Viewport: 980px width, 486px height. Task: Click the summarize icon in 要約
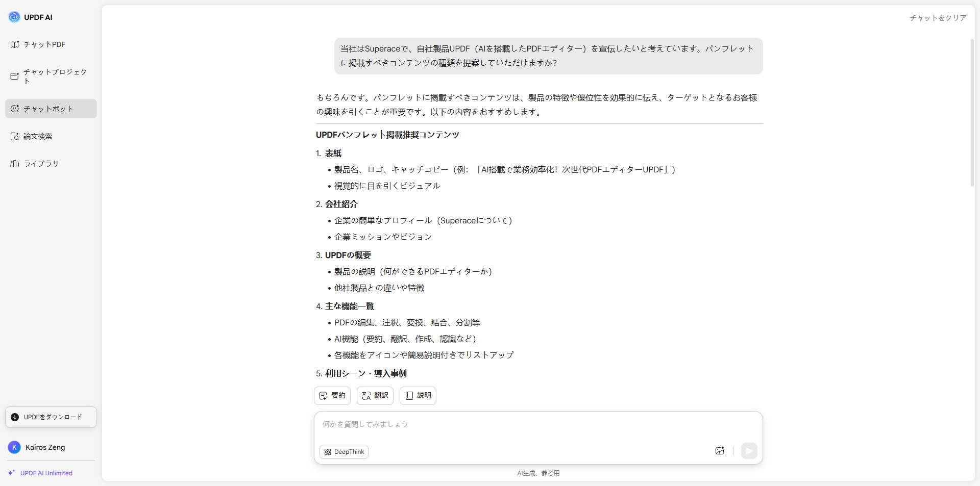click(323, 396)
